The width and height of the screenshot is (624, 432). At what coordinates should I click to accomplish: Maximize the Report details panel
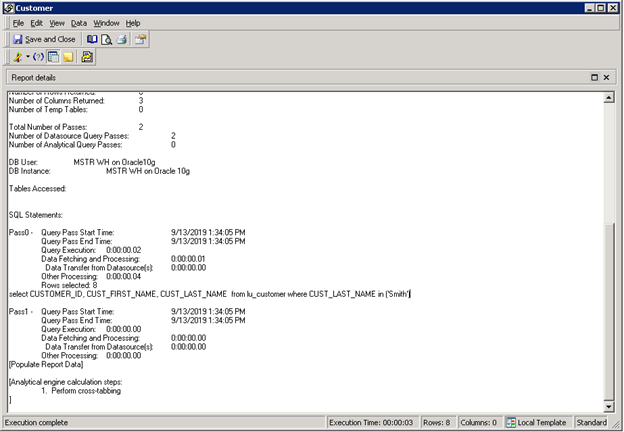(592, 77)
